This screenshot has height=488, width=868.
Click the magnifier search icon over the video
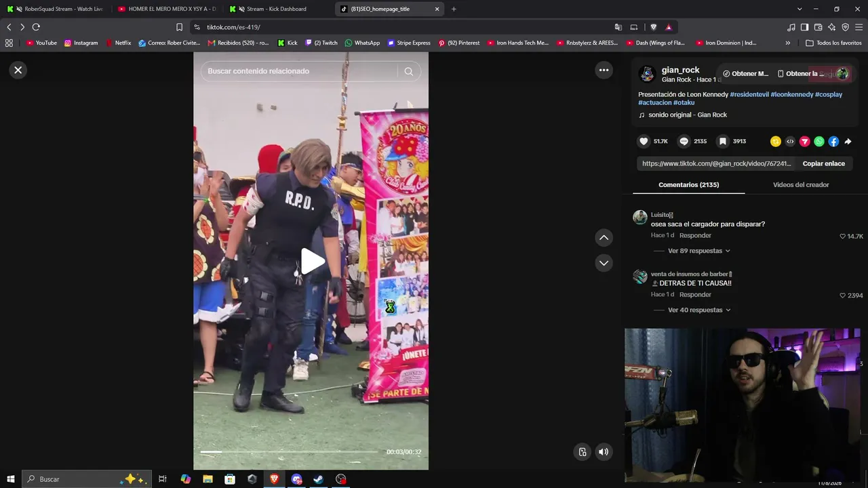point(408,71)
